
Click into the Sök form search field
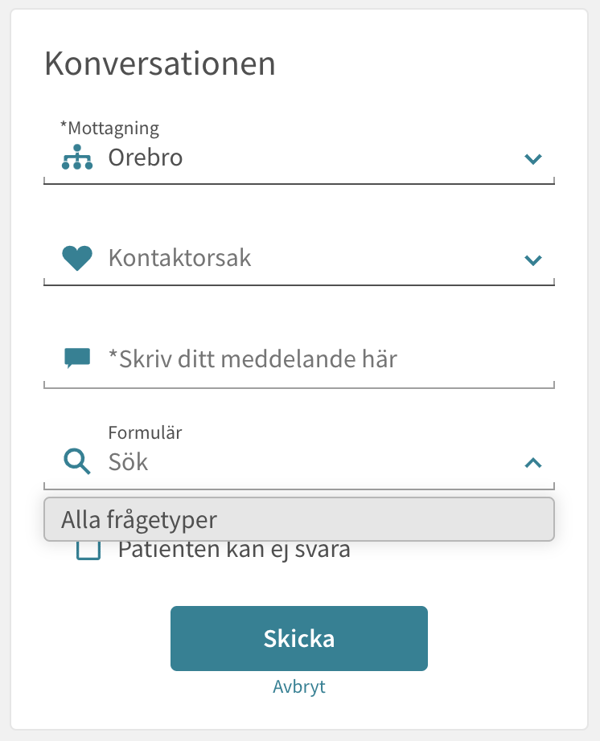[300, 462]
